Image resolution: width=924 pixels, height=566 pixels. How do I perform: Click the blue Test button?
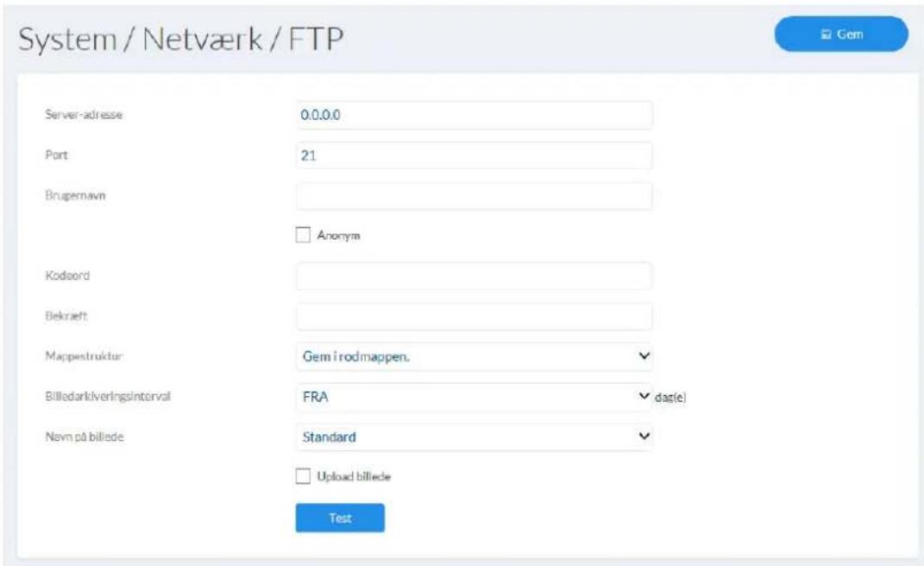[340, 518]
